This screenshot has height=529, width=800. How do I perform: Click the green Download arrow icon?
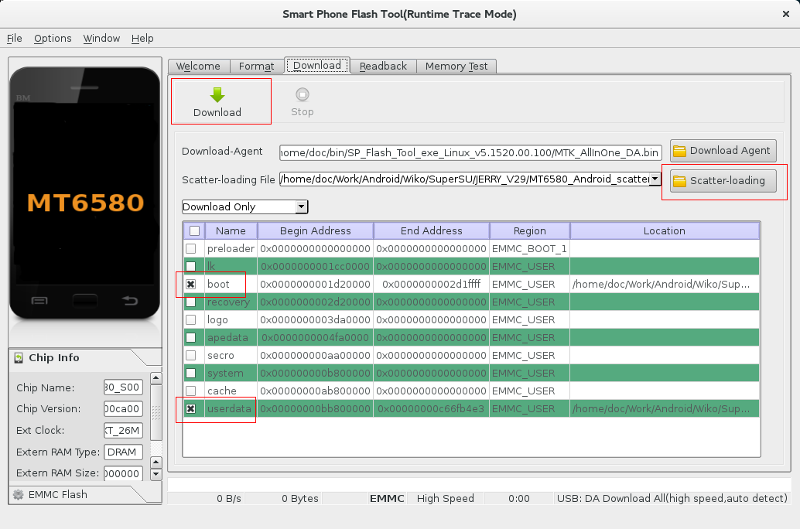pos(217,95)
